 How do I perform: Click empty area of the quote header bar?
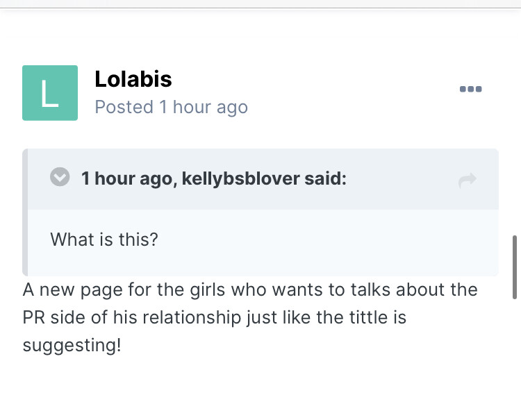pos(403,179)
